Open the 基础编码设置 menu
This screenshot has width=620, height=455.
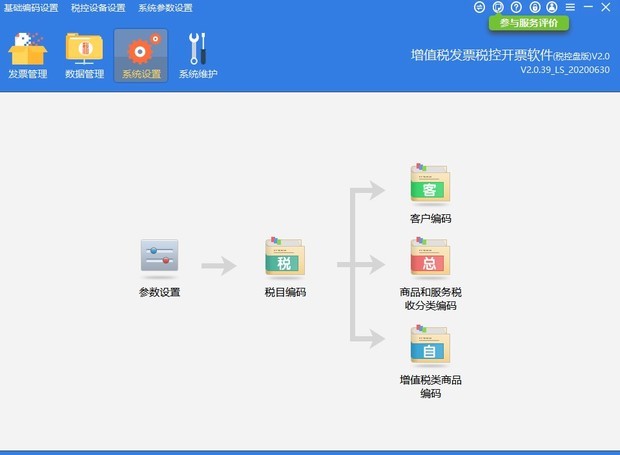(31, 8)
